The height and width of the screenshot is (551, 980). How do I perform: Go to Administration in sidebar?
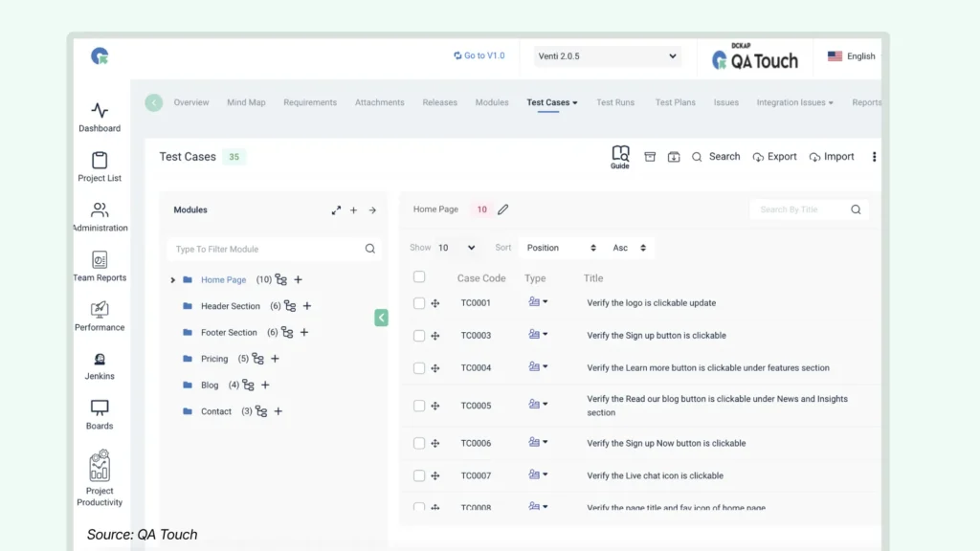coord(100,217)
